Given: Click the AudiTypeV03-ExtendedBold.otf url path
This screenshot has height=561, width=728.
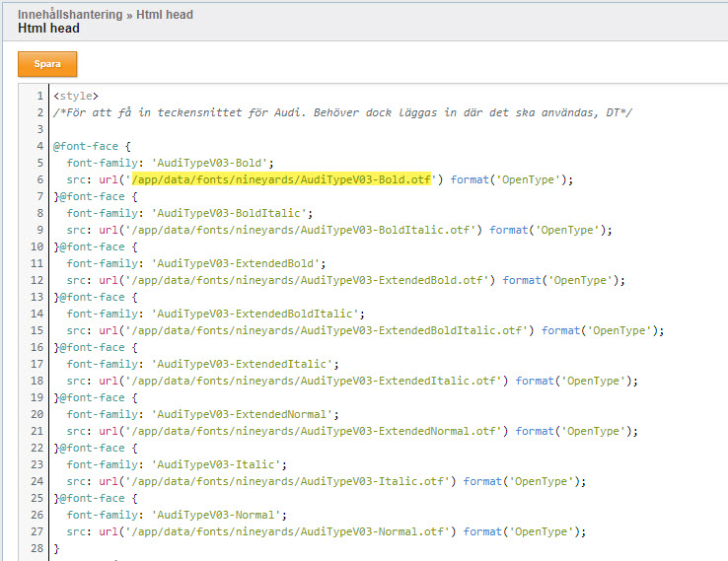Looking at the screenshot, I should (x=310, y=280).
